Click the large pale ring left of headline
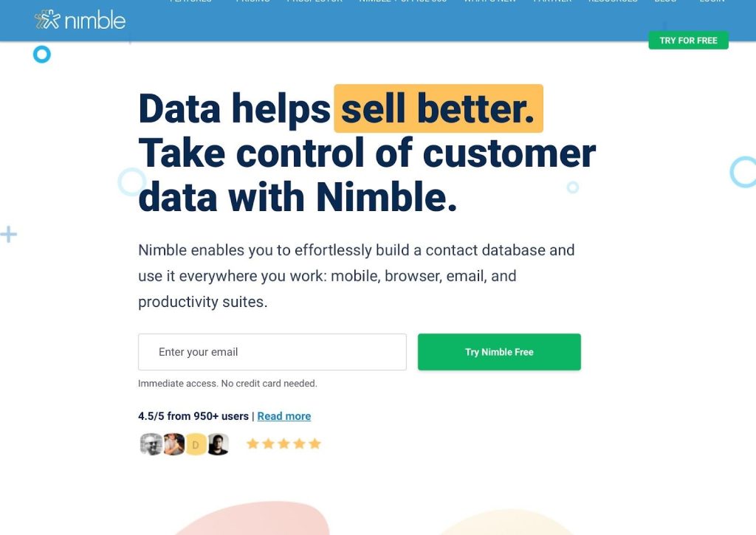 click(131, 182)
